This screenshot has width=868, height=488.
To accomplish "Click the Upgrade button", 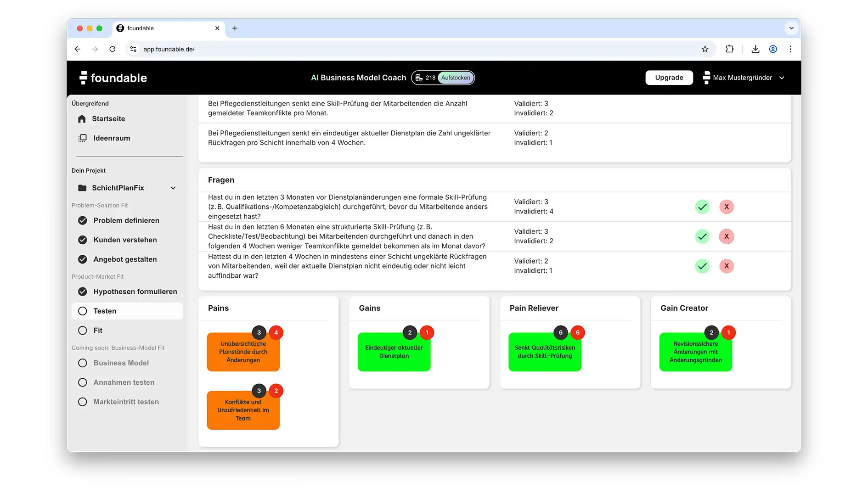I will [x=669, y=78].
